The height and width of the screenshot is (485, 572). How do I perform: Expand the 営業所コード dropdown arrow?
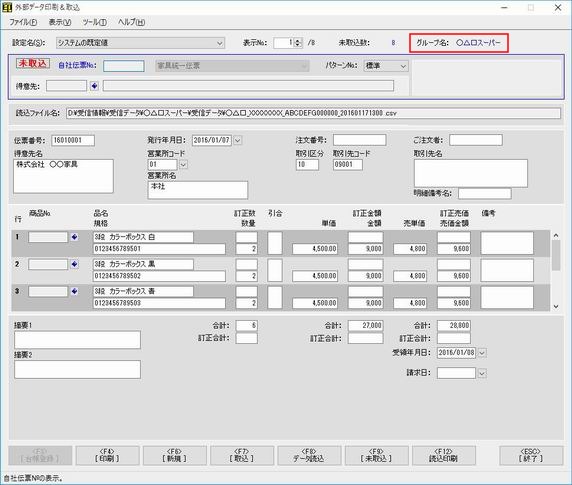pyautogui.click(x=183, y=164)
